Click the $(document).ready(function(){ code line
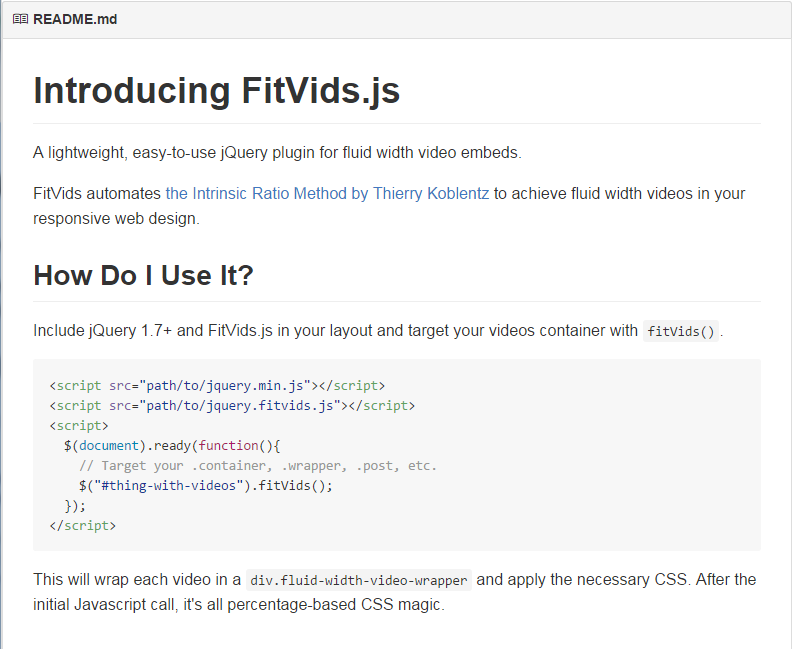The height and width of the screenshot is (649, 802). click(x=172, y=446)
